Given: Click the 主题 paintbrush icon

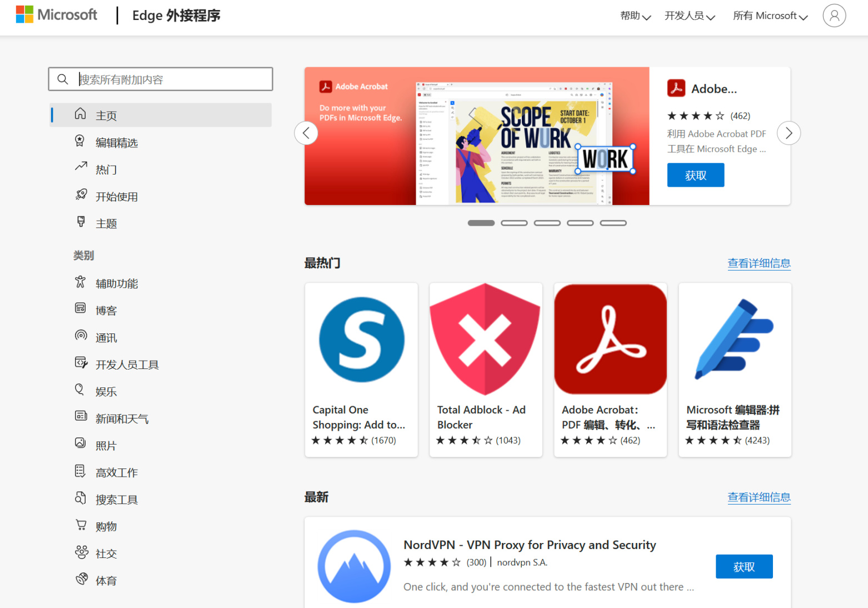Looking at the screenshot, I should [x=81, y=222].
